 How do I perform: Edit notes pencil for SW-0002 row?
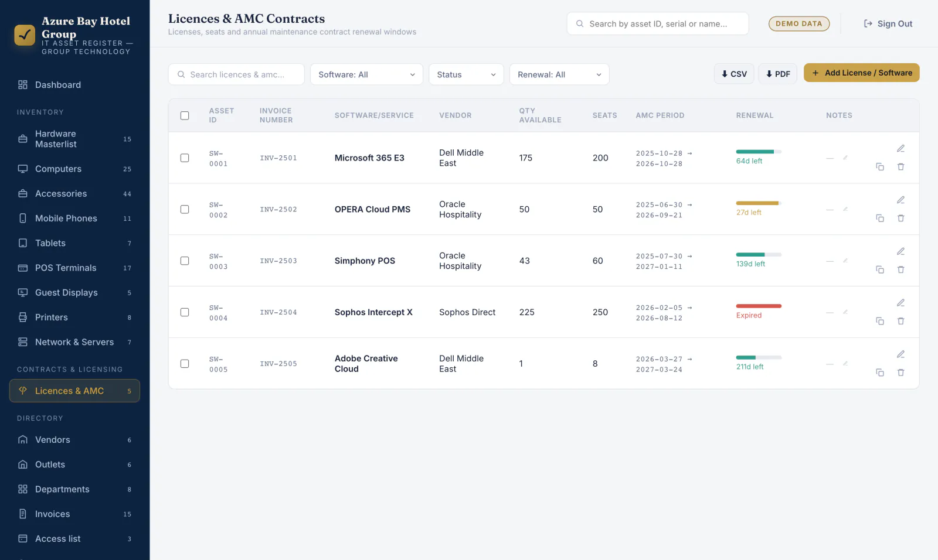click(845, 209)
